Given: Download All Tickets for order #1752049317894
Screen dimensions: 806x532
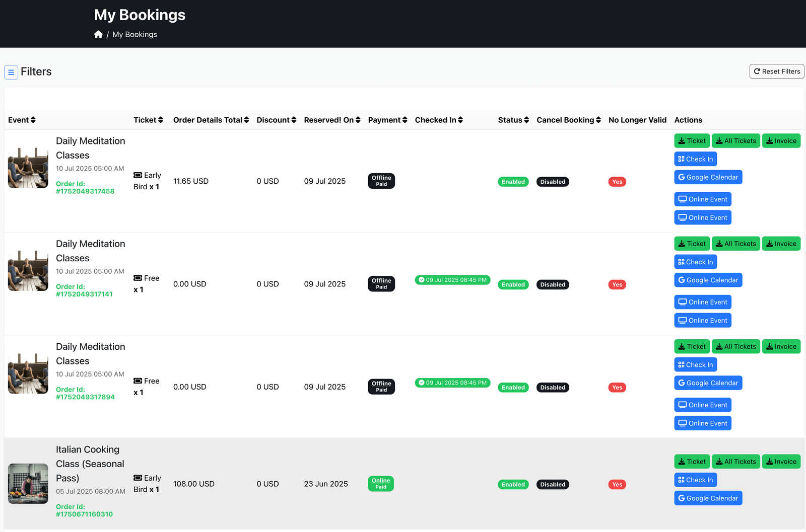Looking at the screenshot, I should 735,347.
